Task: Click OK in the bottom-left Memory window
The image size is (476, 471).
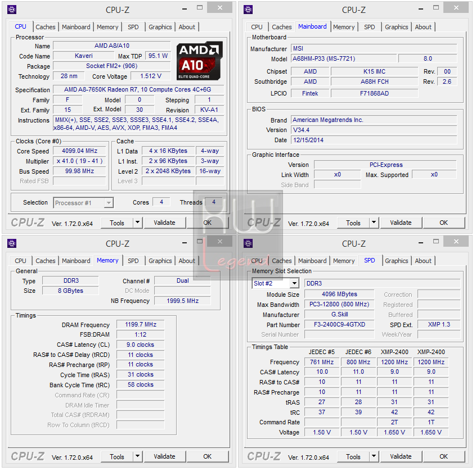Action: click(208, 456)
